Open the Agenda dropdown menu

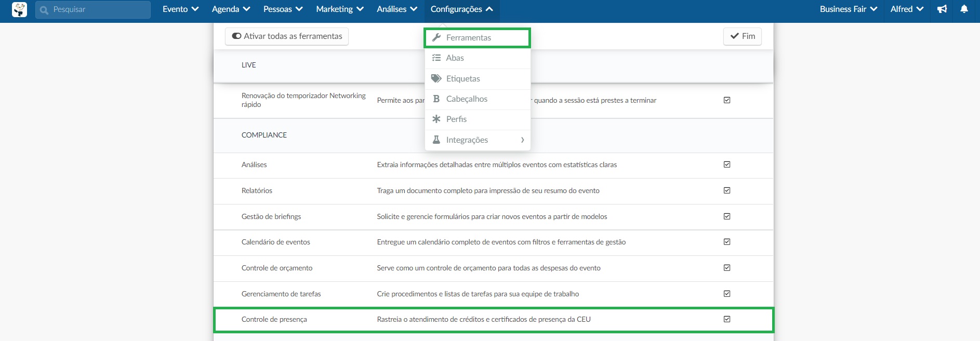coord(231,9)
